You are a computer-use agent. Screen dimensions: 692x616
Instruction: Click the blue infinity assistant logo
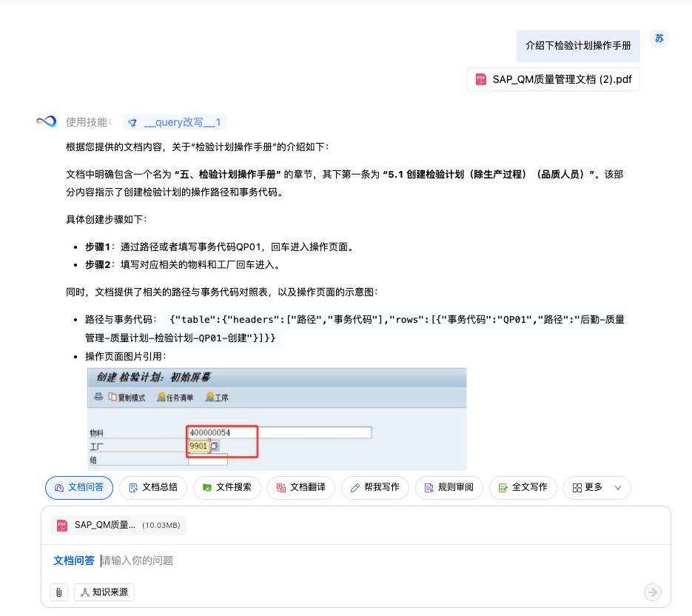[47, 121]
